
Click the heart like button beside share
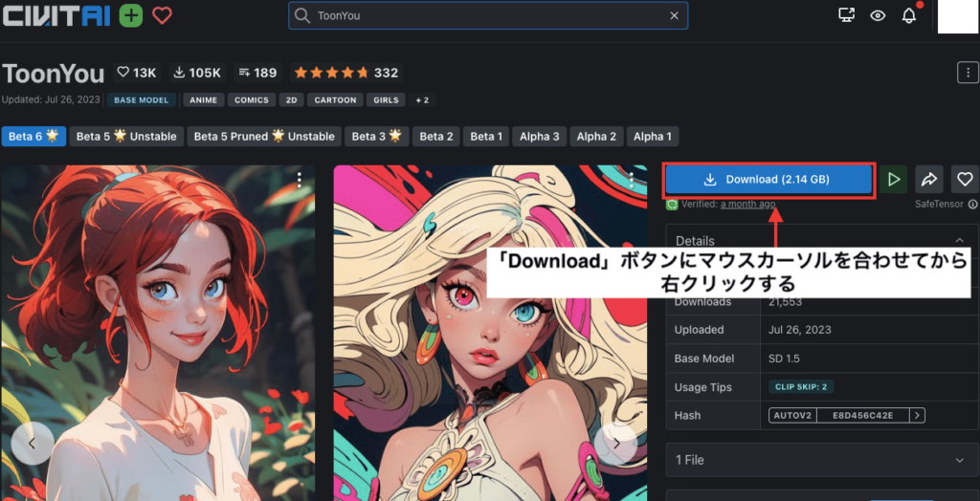965,180
